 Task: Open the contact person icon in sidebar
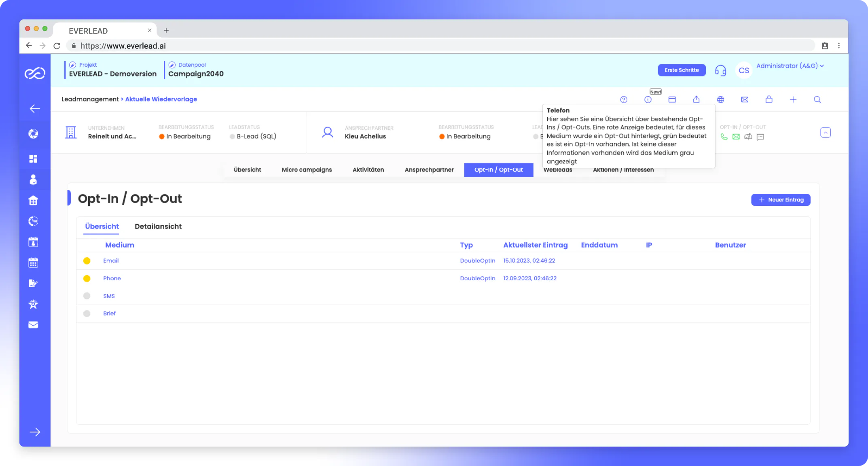(x=33, y=179)
